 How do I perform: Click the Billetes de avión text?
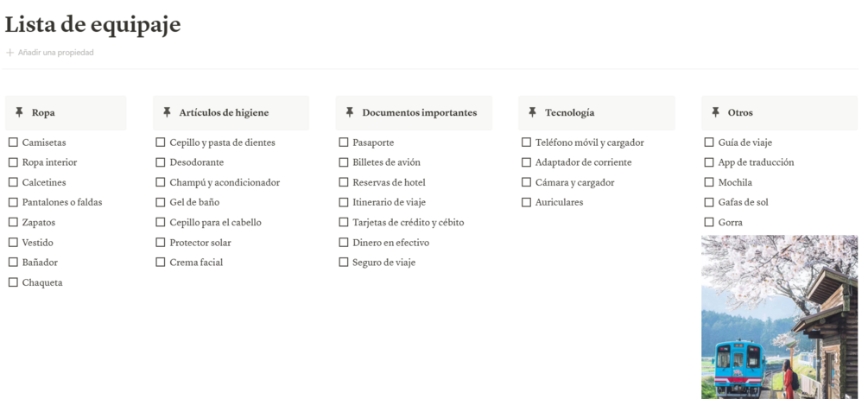(386, 162)
